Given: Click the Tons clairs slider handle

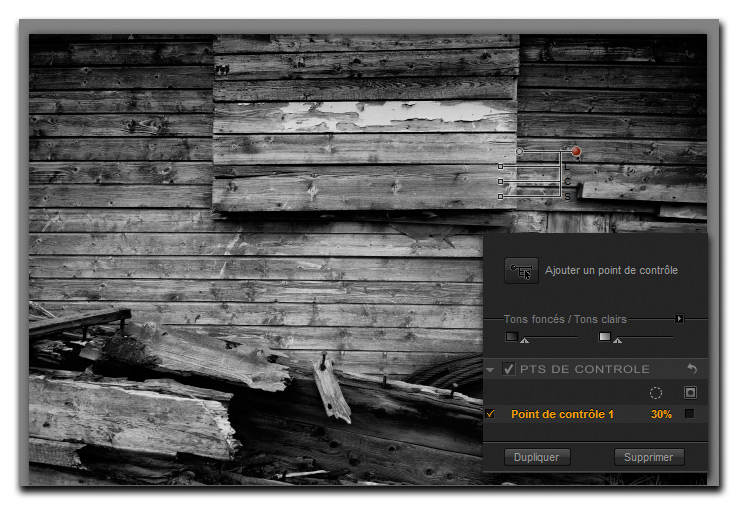Looking at the screenshot, I should (x=618, y=340).
